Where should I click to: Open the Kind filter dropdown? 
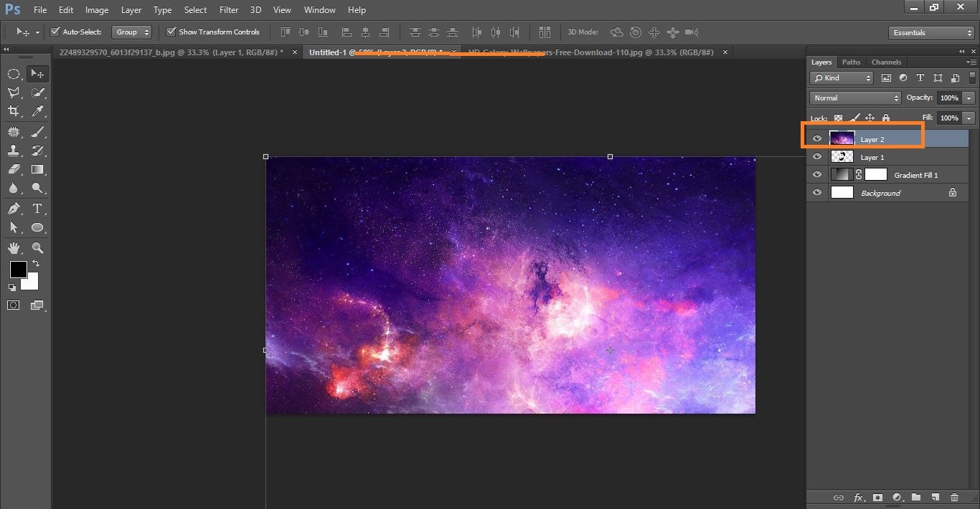pyautogui.click(x=839, y=77)
